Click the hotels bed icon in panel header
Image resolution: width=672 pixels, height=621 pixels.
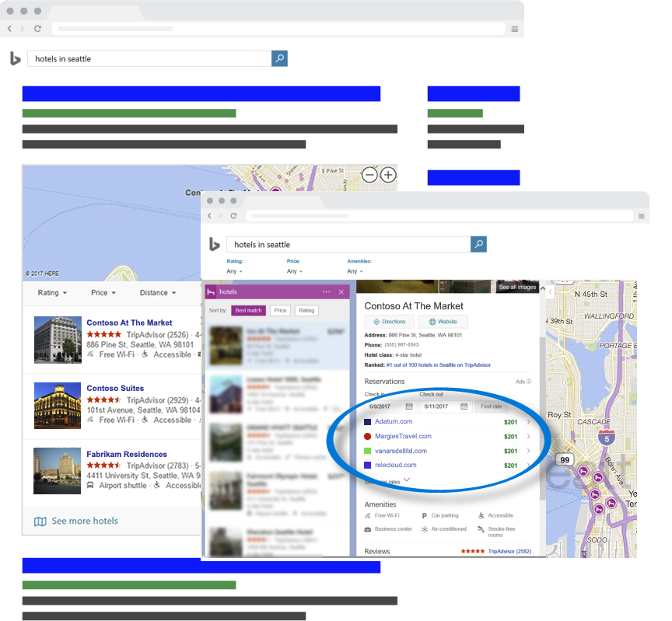coord(211,291)
